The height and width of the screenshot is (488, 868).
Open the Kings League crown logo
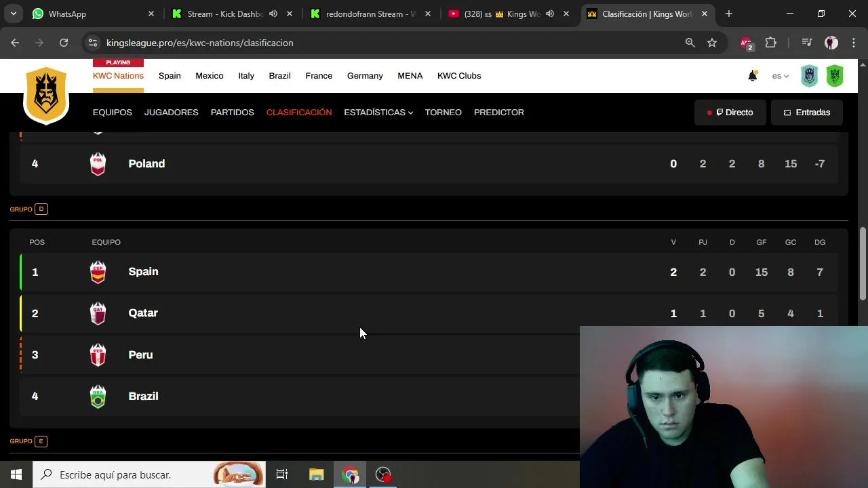click(x=46, y=95)
